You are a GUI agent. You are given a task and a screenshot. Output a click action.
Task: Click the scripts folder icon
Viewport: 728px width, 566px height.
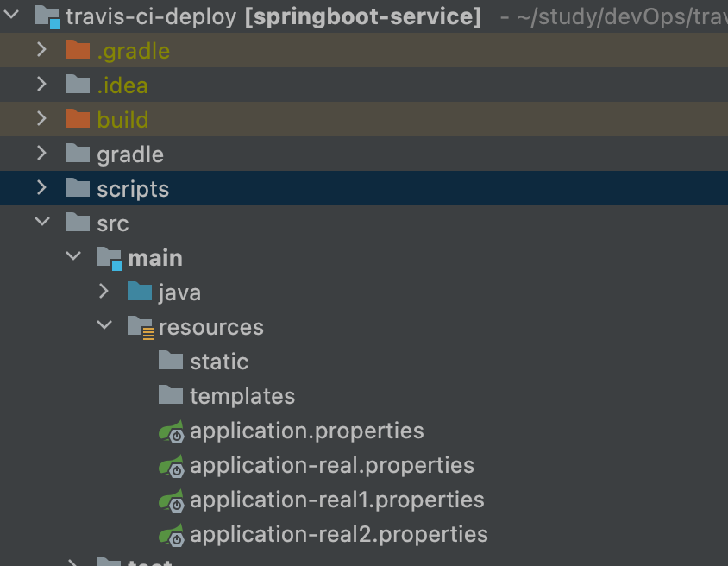pyautogui.click(x=78, y=187)
